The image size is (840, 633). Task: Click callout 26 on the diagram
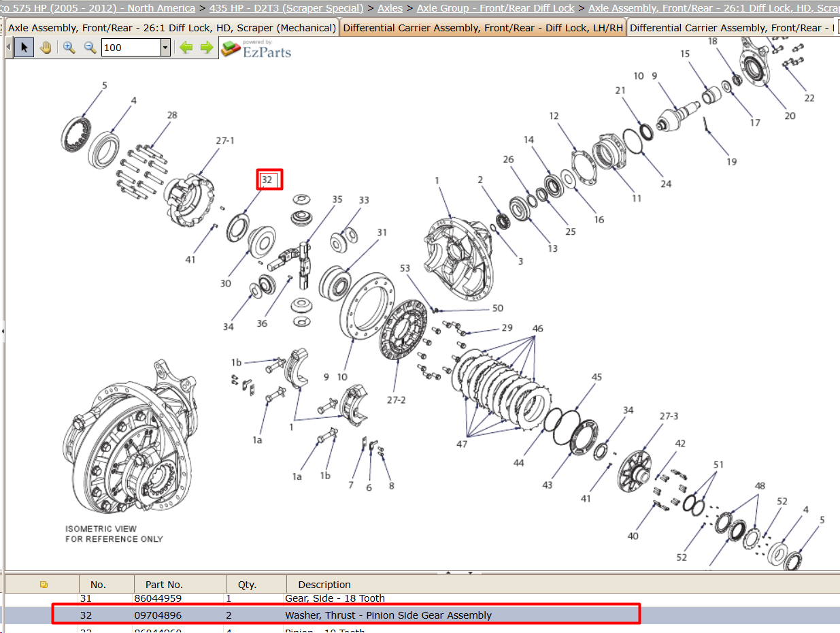(508, 159)
